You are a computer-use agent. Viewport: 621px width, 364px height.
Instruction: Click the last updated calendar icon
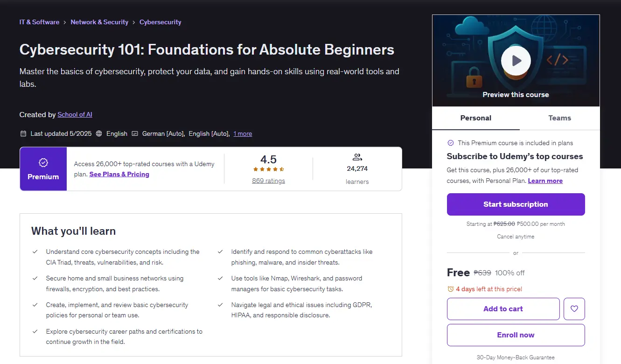[x=23, y=133]
